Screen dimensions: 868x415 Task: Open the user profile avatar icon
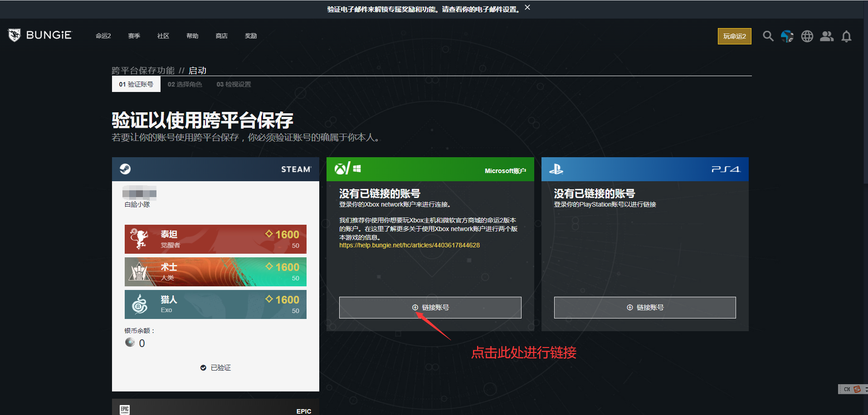[787, 36]
